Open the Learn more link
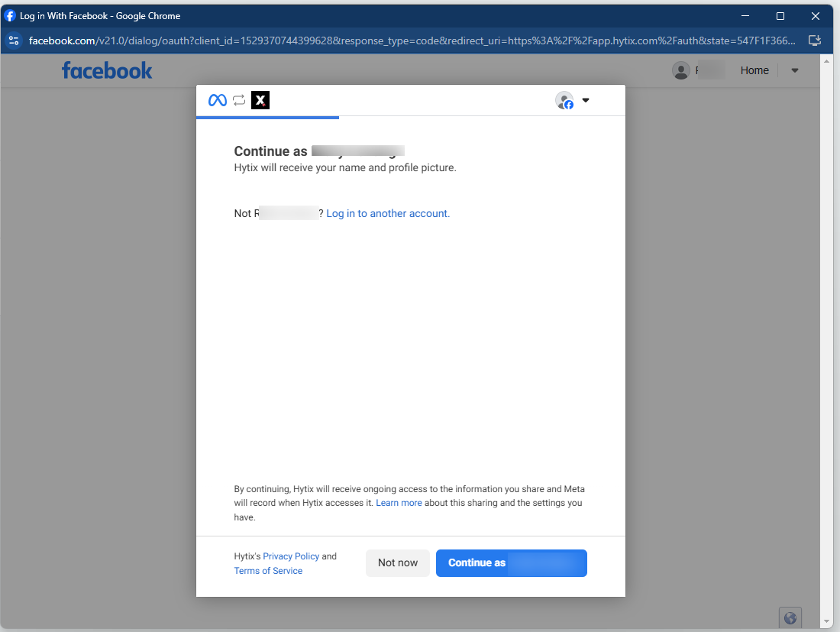 pyautogui.click(x=399, y=503)
